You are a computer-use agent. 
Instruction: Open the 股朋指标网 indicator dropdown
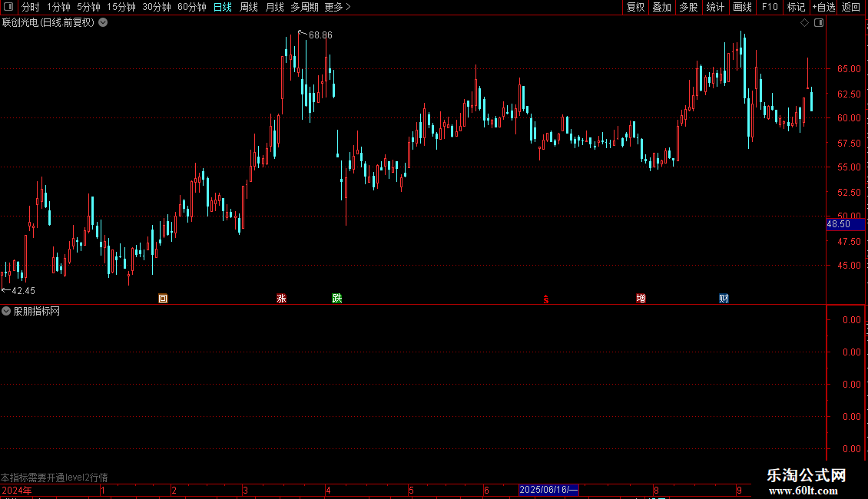6,312
